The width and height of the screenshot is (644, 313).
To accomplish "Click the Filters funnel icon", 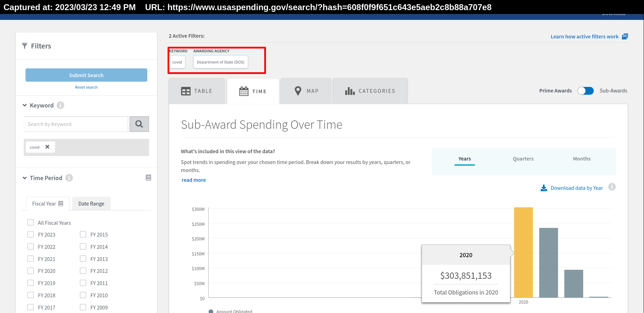I will coord(24,46).
